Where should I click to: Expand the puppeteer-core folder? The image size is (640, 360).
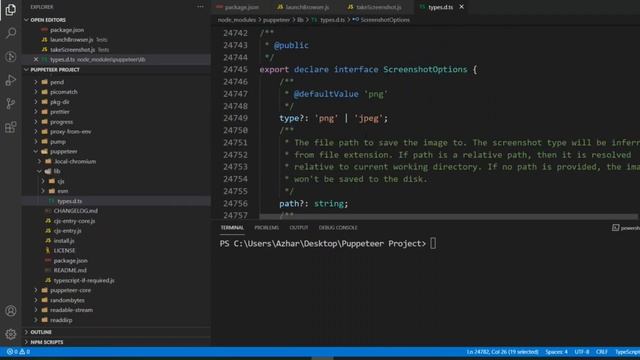pyautogui.click(x=70, y=290)
